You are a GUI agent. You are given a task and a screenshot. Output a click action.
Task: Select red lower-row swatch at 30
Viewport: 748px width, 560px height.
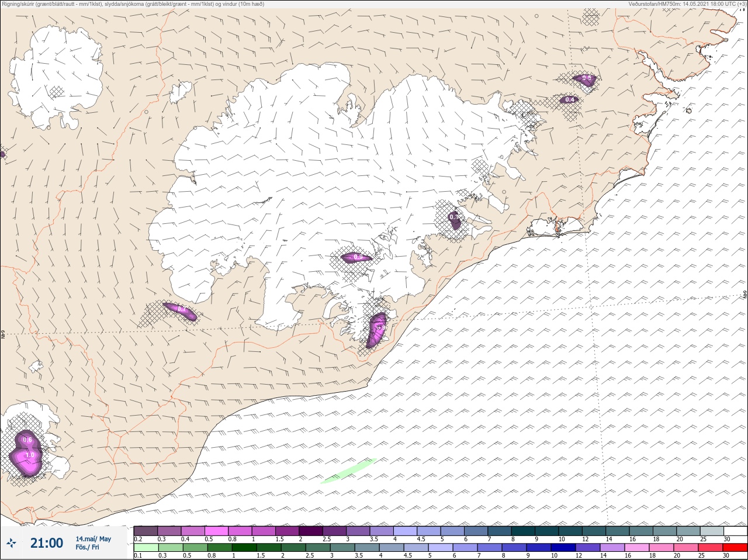coord(735,548)
